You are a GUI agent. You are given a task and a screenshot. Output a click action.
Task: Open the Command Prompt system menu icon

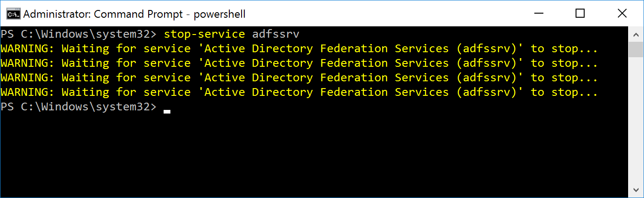[13, 14]
